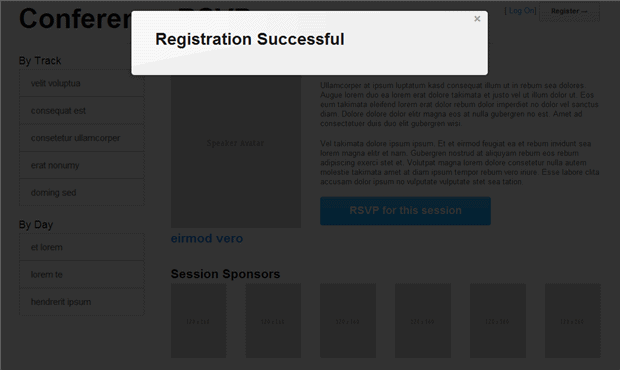Click RSVP for this session button
This screenshot has height=370, width=620.
click(405, 211)
